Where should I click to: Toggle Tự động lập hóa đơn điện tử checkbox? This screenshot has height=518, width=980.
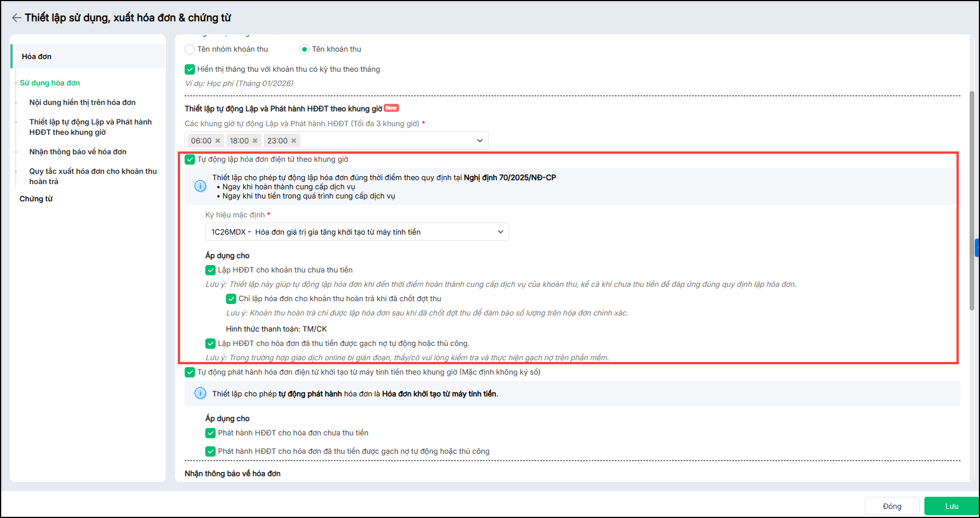(x=190, y=159)
